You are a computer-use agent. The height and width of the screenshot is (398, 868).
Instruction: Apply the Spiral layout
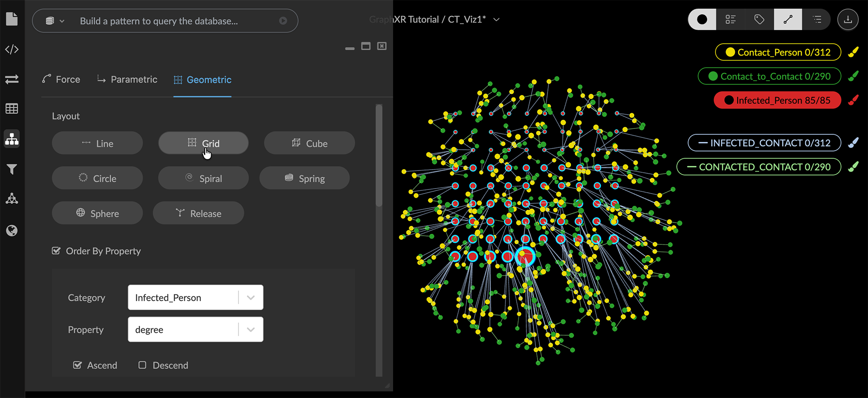click(203, 178)
